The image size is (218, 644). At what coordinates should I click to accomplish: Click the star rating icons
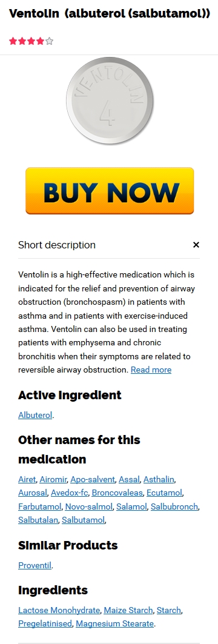pos(31,41)
